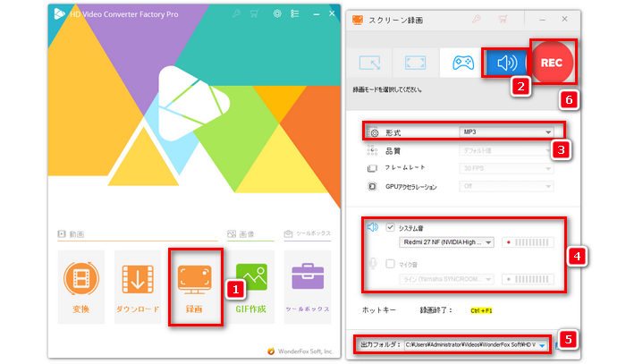Click the microphone icon beside マイク音
This screenshot has height=364, width=626.
[x=373, y=264]
